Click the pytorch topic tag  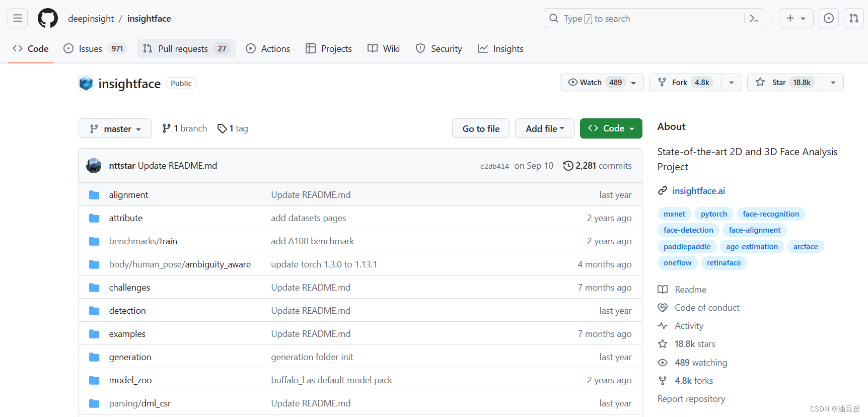click(714, 214)
